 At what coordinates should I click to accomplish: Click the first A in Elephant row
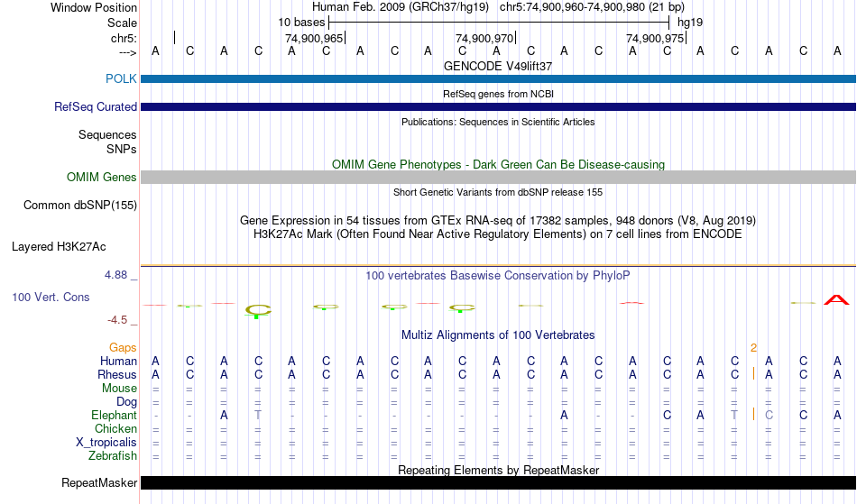[x=224, y=416]
